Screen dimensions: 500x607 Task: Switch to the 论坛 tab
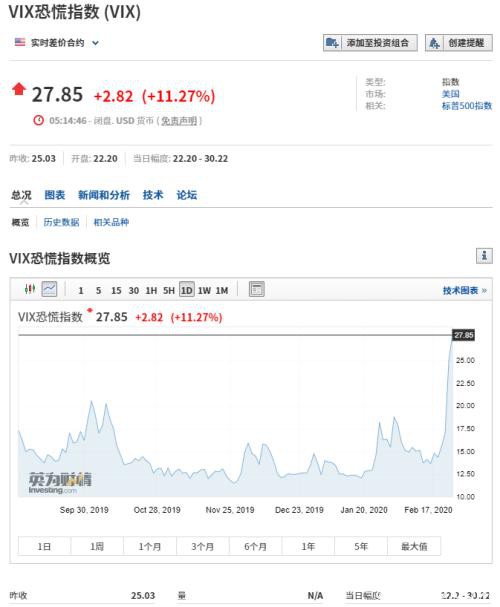click(x=187, y=195)
